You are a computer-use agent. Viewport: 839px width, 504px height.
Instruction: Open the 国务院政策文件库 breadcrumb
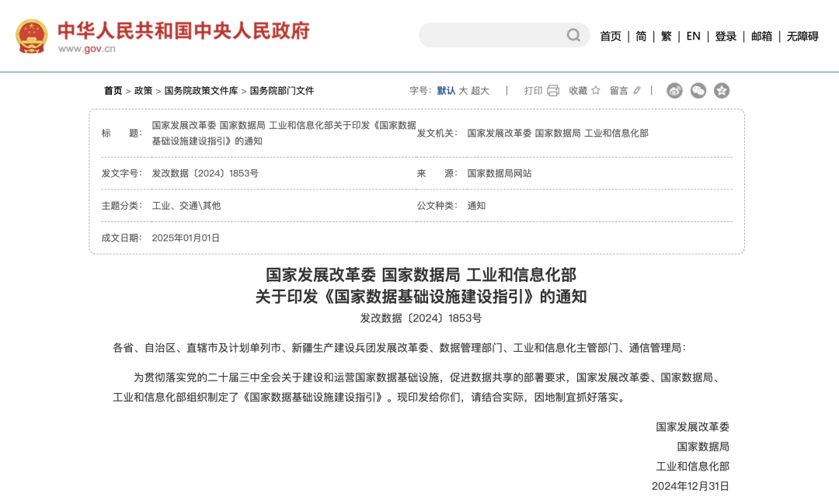pos(201,90)
